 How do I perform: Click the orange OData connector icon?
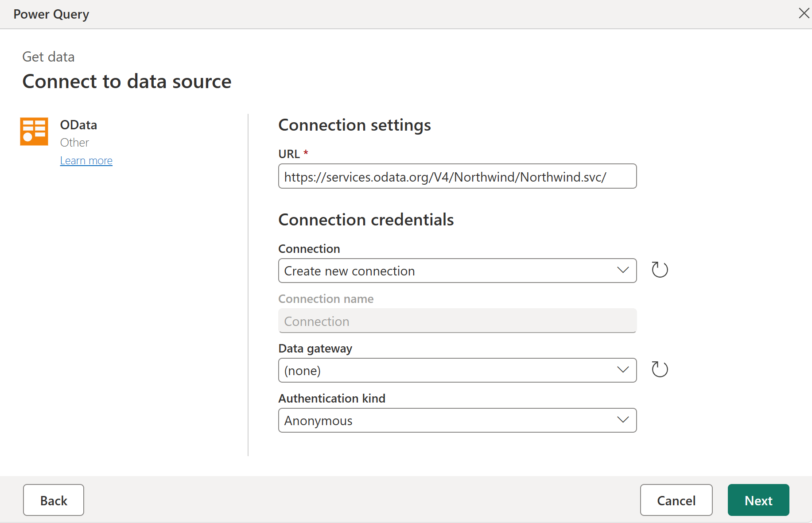[x=34, y=132]
